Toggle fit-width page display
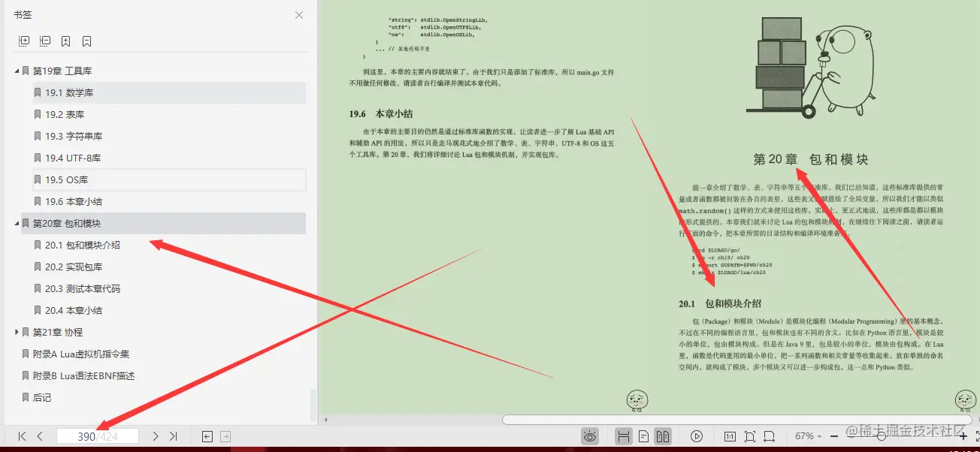 coord(769,435)
